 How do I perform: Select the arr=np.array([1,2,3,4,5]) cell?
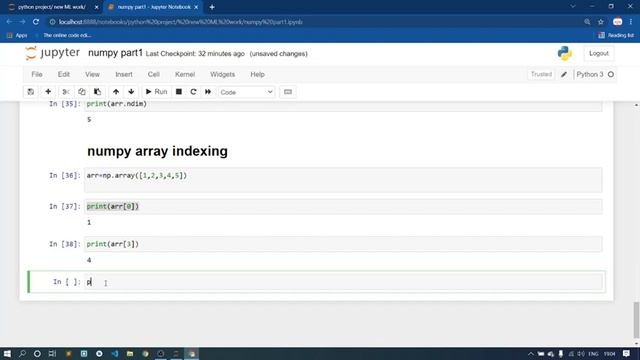click(343, 180)
